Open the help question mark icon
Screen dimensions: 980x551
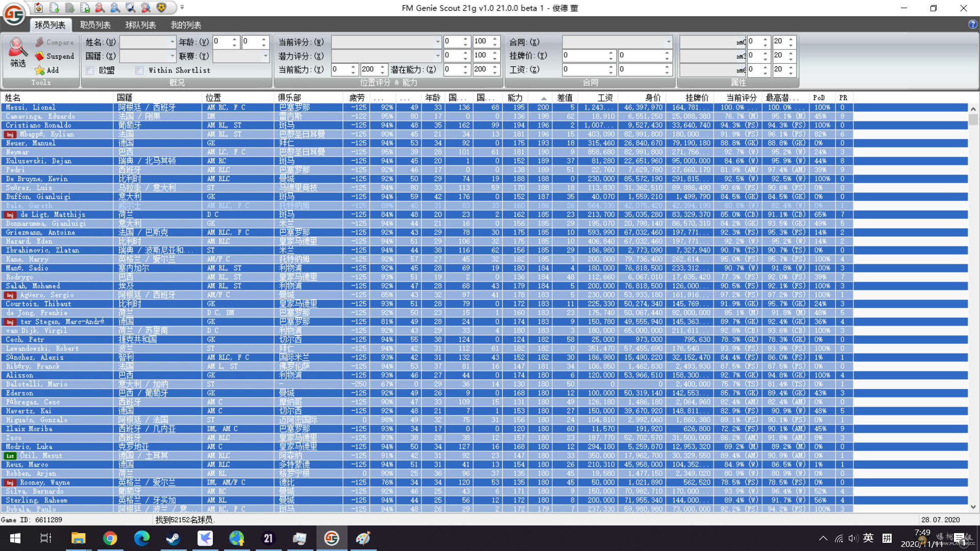coord(973,24)
